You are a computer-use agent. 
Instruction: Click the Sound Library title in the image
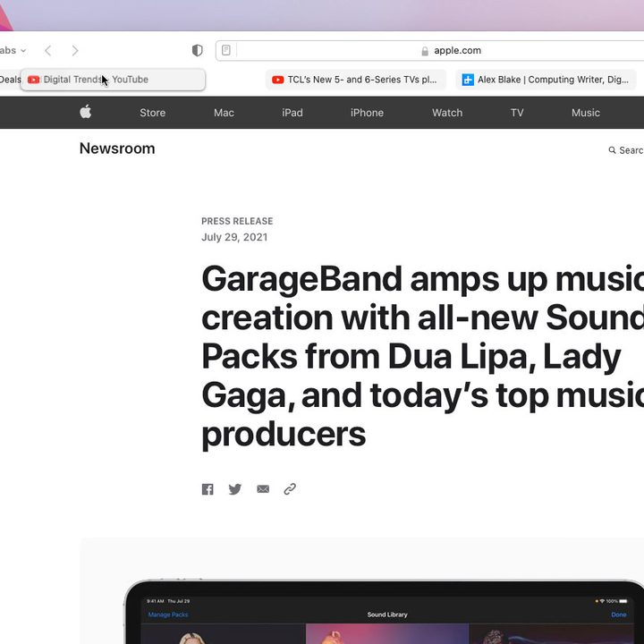pos(387,614)
